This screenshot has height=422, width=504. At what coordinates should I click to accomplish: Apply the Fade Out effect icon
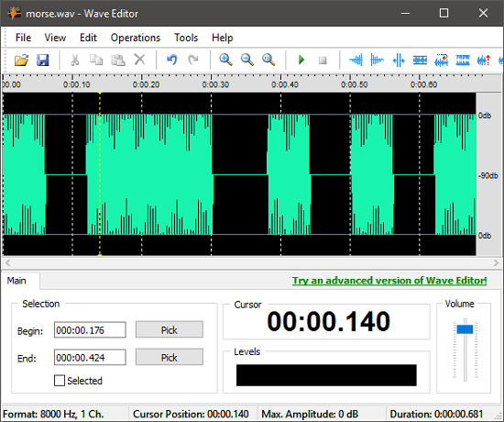pyautogui.click(x=377, y=61)
